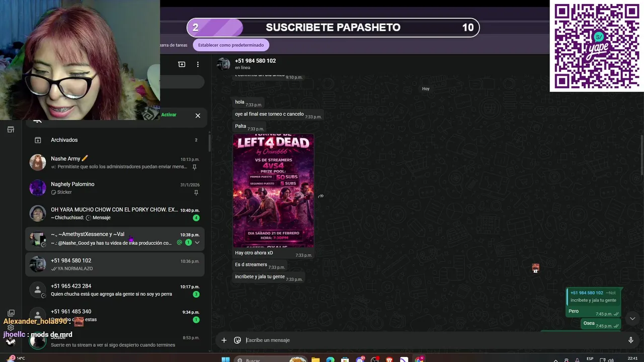Click the Yape QR code
The width and height of the screenshot is (644, 362).
[x=597, y=46]
